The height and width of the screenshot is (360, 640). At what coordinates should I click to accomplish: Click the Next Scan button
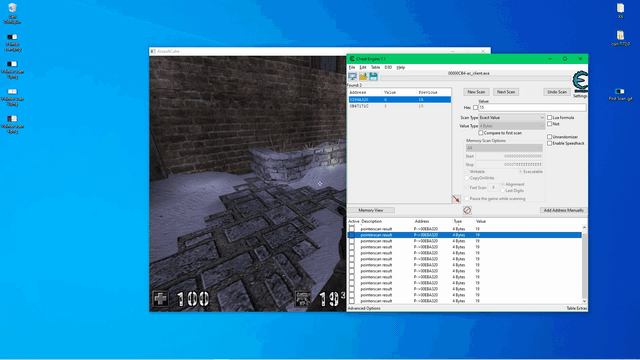(506, 92)
